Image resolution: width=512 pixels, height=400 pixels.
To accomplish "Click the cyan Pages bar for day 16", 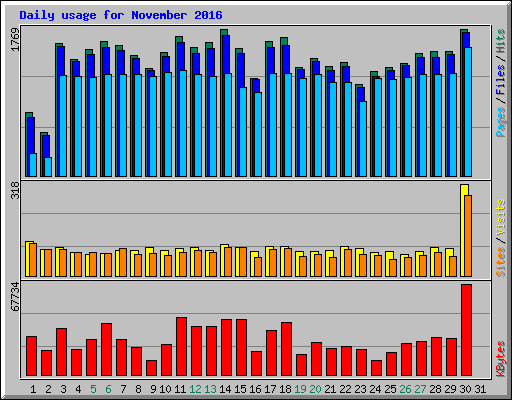I will click(258, 134).
